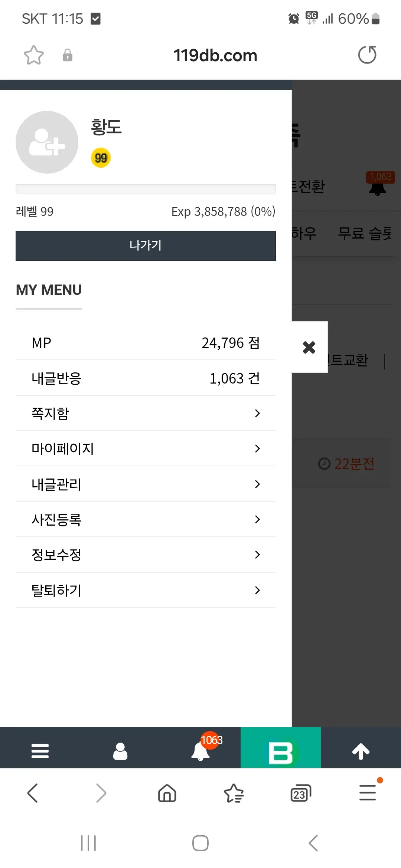
Task: Tap the experience progress bar
Action: click(146, 189)
